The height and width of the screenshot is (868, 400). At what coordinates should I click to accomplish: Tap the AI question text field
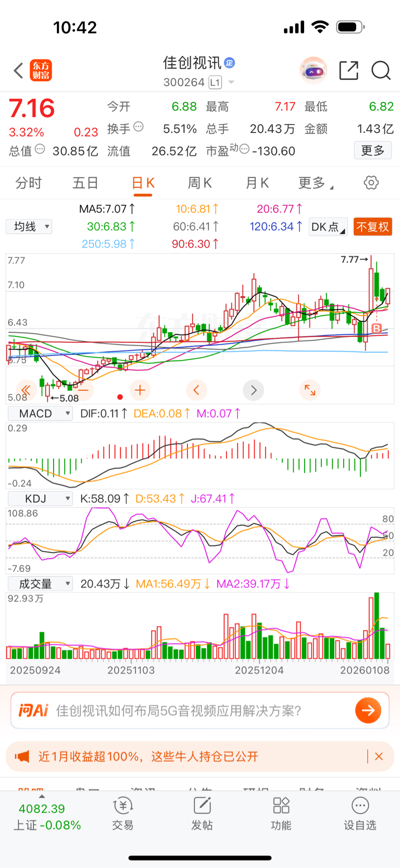click(x=200, y=711)
